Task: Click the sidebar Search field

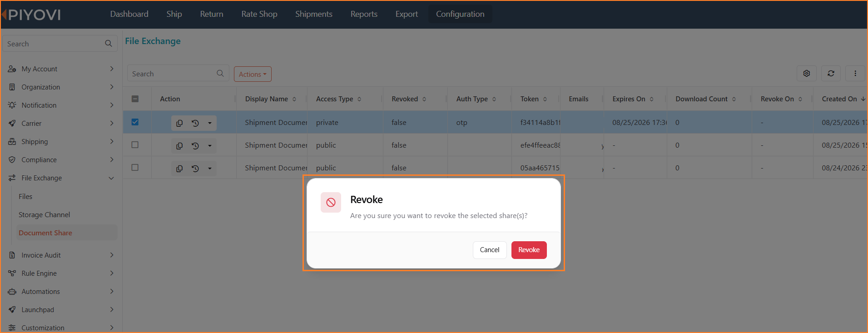Action: (x=60, y=44)
